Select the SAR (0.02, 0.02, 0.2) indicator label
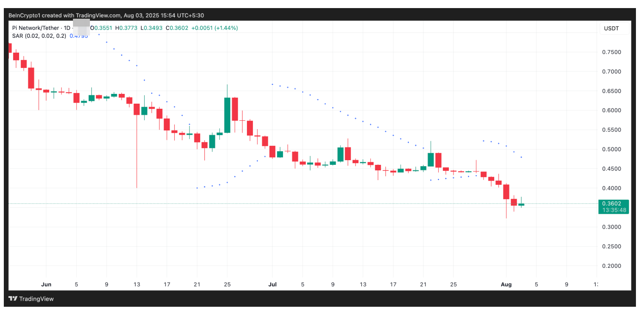This screenshot has width=644, height=311. pos(39,36)
